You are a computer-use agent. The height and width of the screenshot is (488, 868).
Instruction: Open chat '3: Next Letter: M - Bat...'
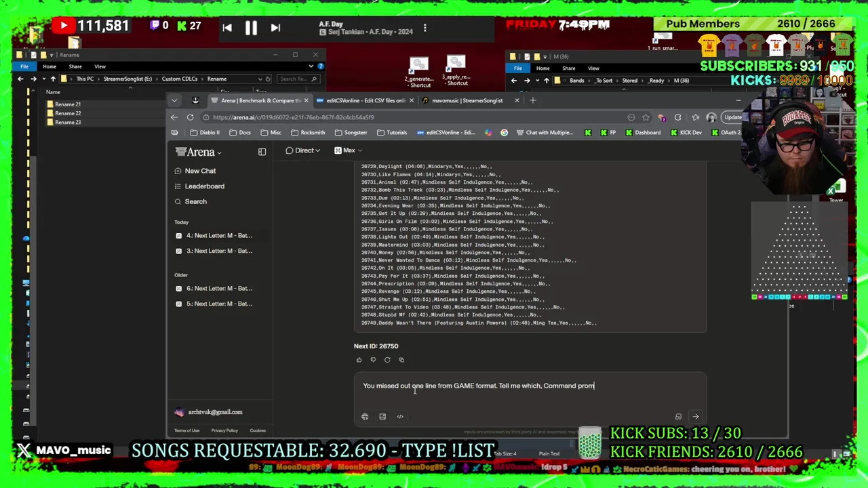(219, 251)
